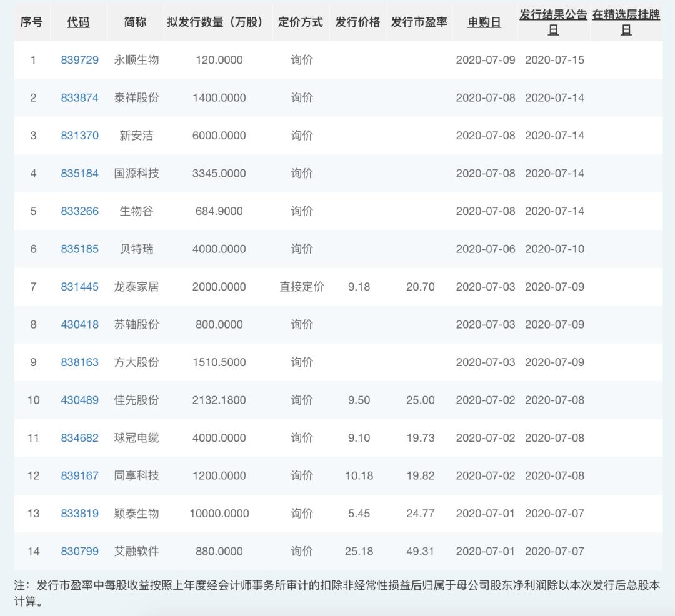
Task: Open stock code 430418 link
Action: tap(78, 324)
